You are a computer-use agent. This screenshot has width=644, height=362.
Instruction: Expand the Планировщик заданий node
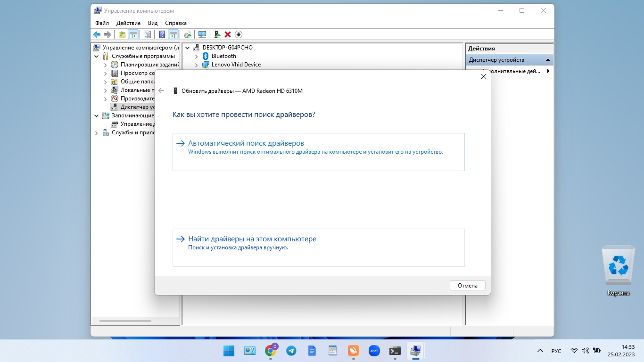pyautogui.click(x=106, y=65)
